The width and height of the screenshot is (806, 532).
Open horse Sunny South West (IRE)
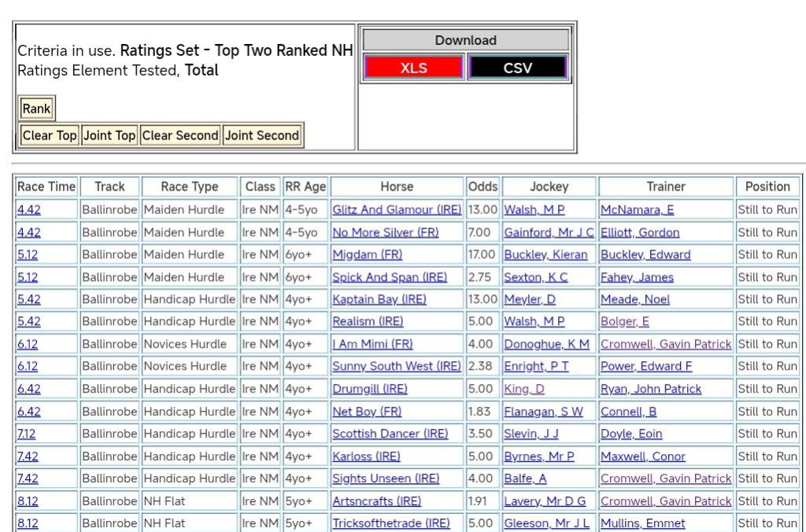[x=397, y=366]
